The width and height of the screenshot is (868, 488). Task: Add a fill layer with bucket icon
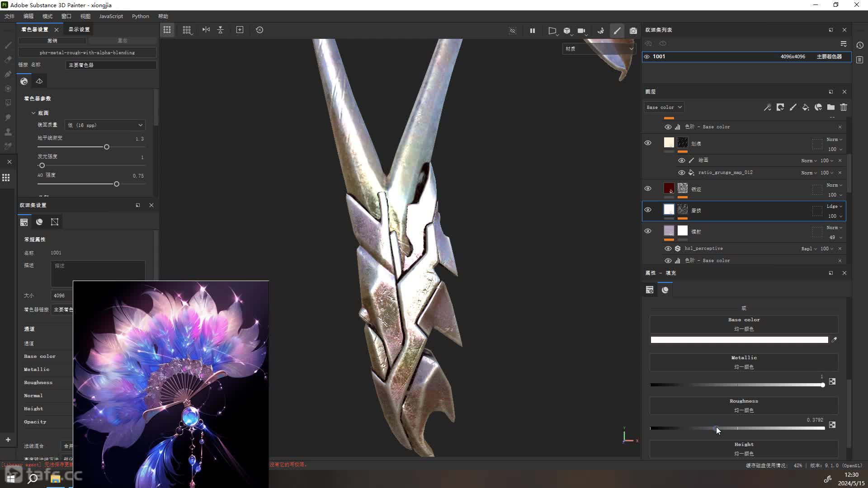(806, 107)
